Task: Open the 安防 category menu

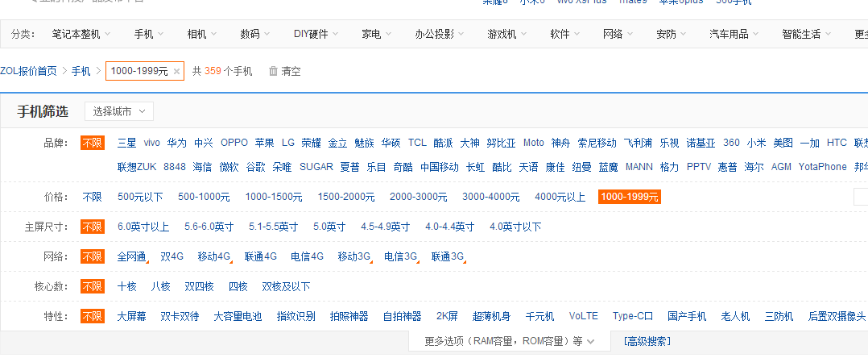Action: tap(672, 35)
